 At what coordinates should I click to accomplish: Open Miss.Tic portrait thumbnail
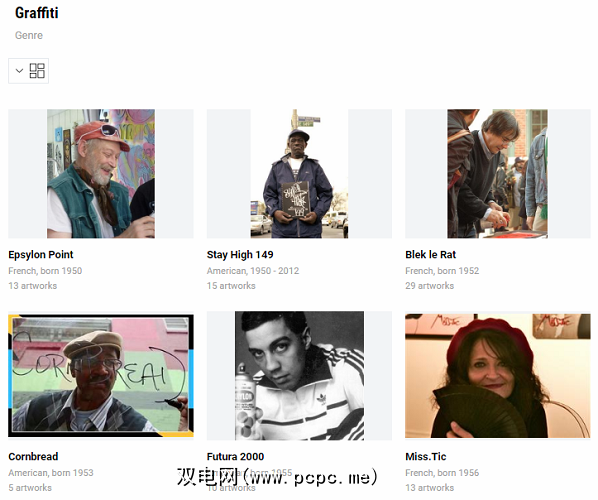click(x=498, y=376)
